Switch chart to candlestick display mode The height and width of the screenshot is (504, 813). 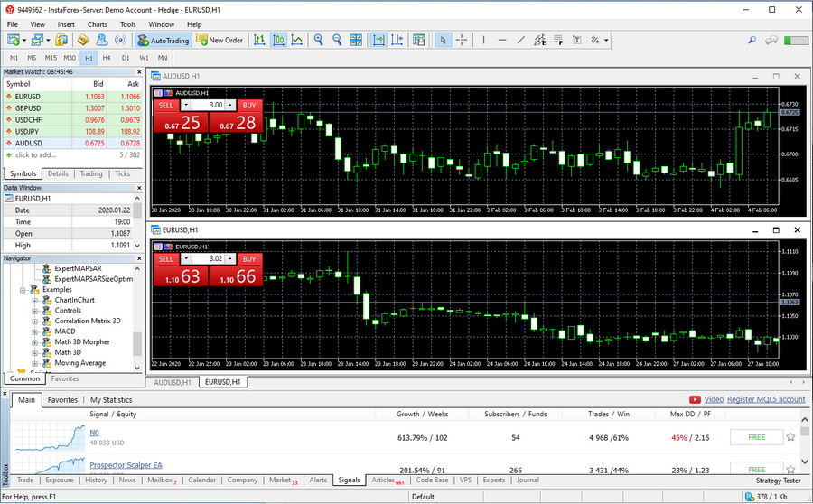click(x=278, y=40)
